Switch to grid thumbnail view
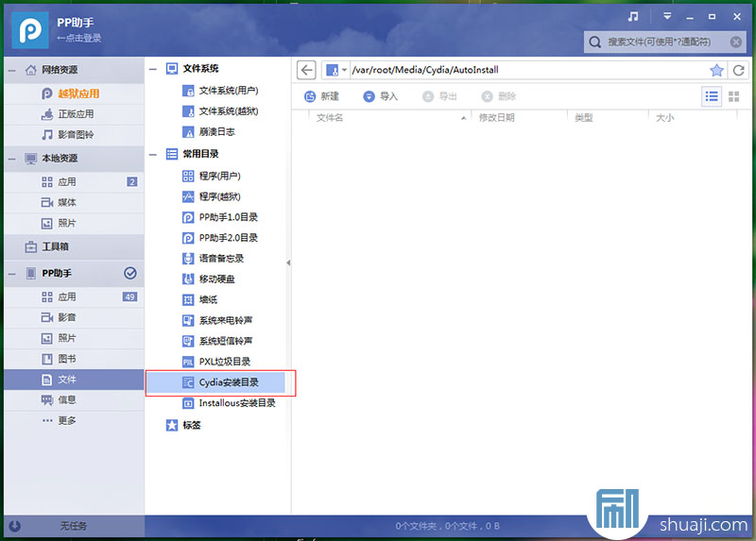This screenshot has height=541, width=756. [734, 97]
